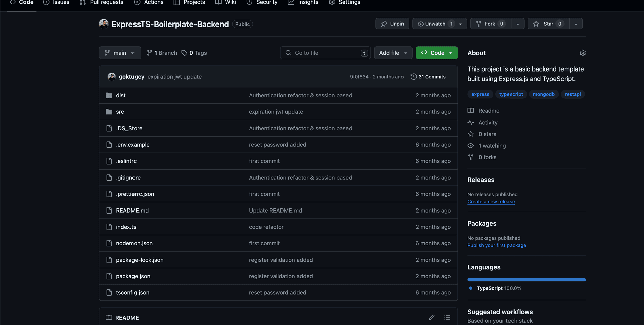Click inside the Go to file search field
This screenshot has width=644, height=325.
[322, 53]
